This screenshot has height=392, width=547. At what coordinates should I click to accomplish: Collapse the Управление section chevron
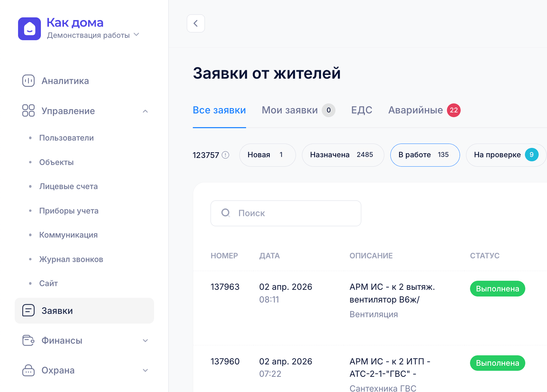[145, 111]
